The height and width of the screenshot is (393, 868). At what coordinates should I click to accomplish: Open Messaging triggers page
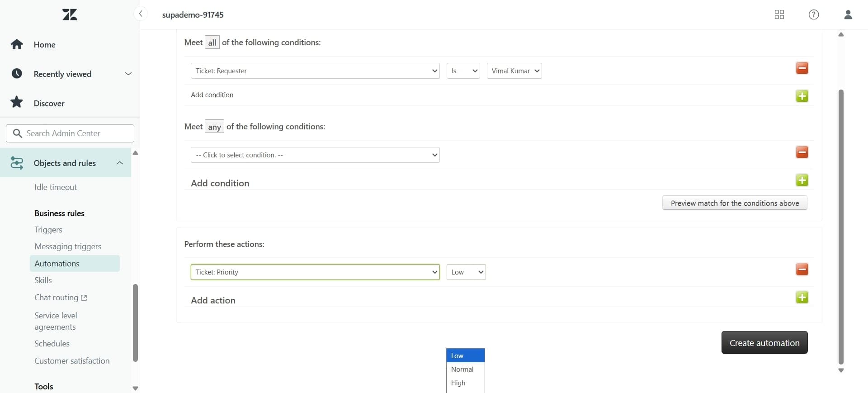68,246
